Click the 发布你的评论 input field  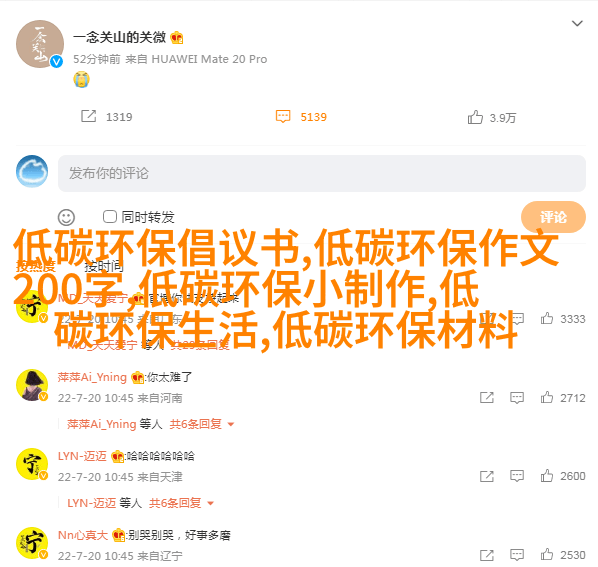point(322,173)
